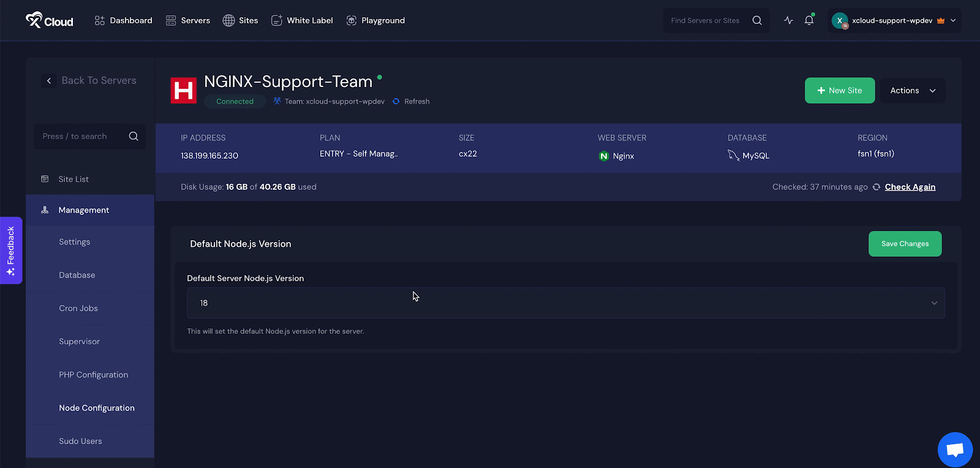Image resolution: width=980 pixels, height=468 pixels.
Task: Click the back arrow beside Back To Servers
Action: pos(49,80)
